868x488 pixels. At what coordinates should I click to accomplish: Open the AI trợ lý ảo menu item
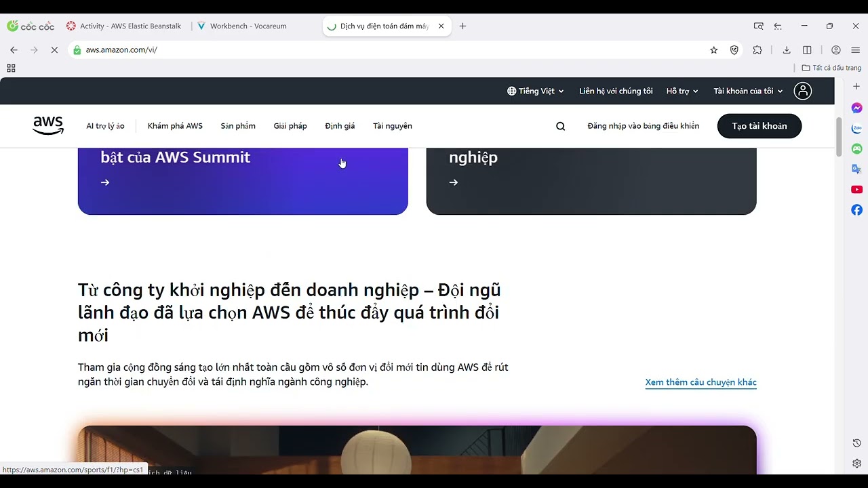(105, 126)
